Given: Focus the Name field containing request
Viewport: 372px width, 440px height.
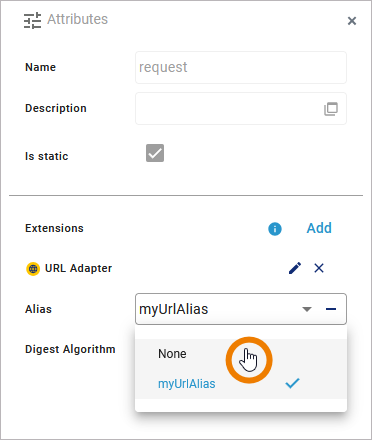Looking at the screenshot, I should click(x=241, y=67).
